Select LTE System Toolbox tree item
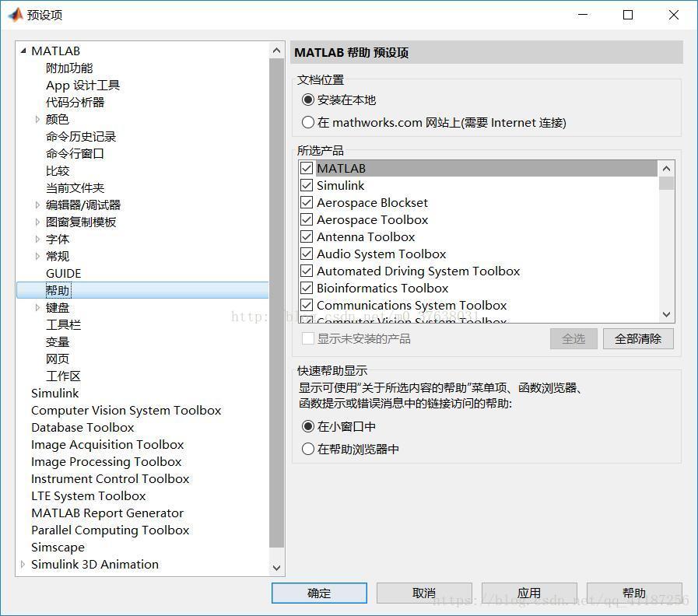 point(88,495)
